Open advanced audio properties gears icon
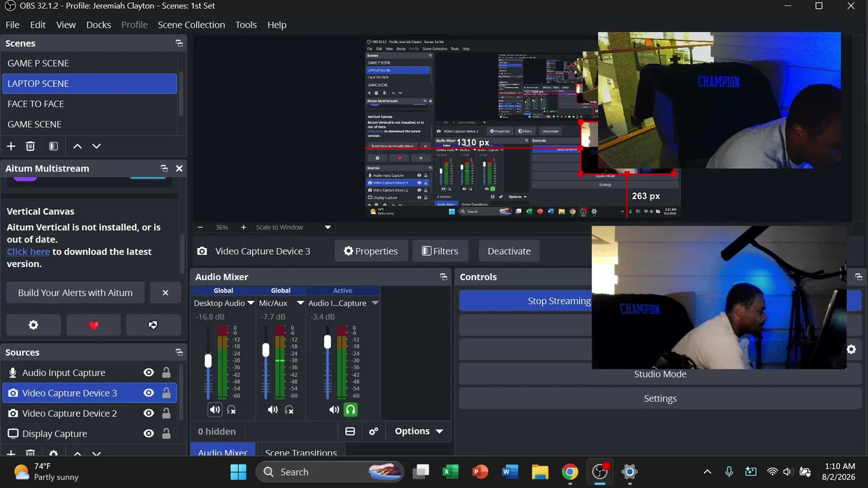 (x=373, y=431)
